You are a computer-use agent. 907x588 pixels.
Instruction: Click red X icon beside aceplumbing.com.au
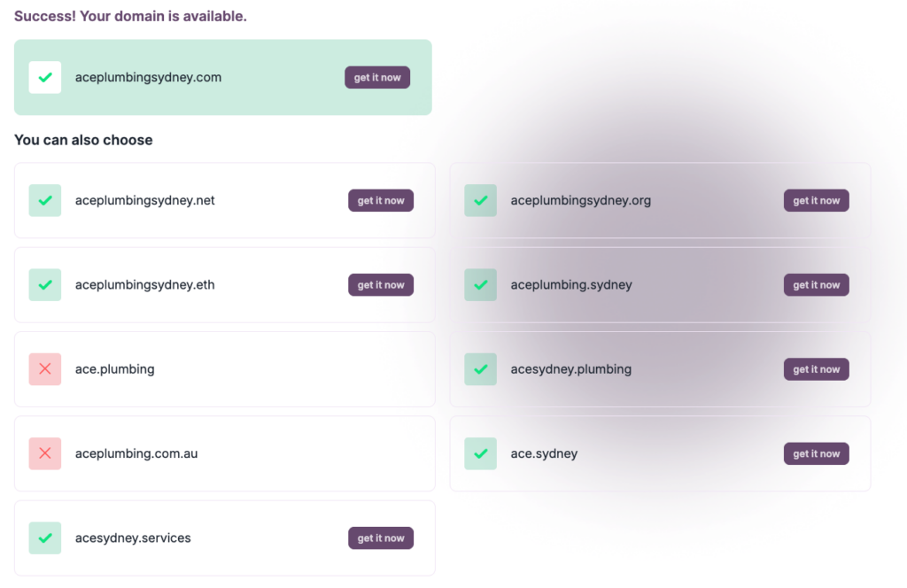point(45,453)
